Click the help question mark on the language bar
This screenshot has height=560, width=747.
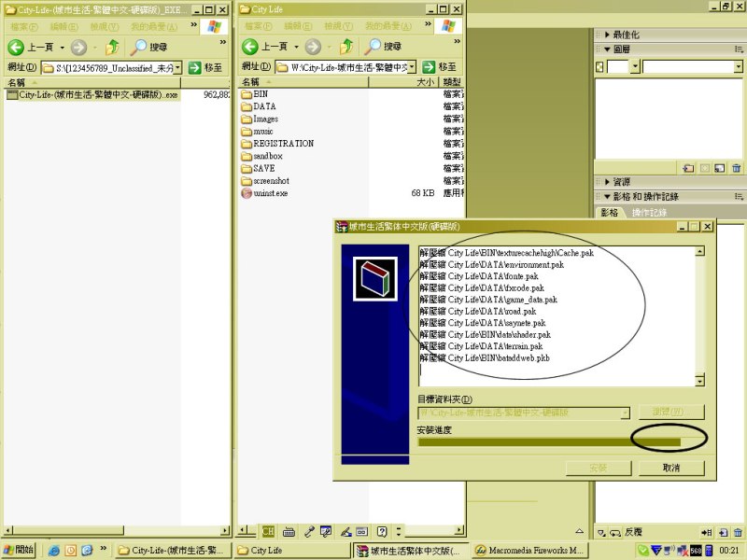[382, 531]
